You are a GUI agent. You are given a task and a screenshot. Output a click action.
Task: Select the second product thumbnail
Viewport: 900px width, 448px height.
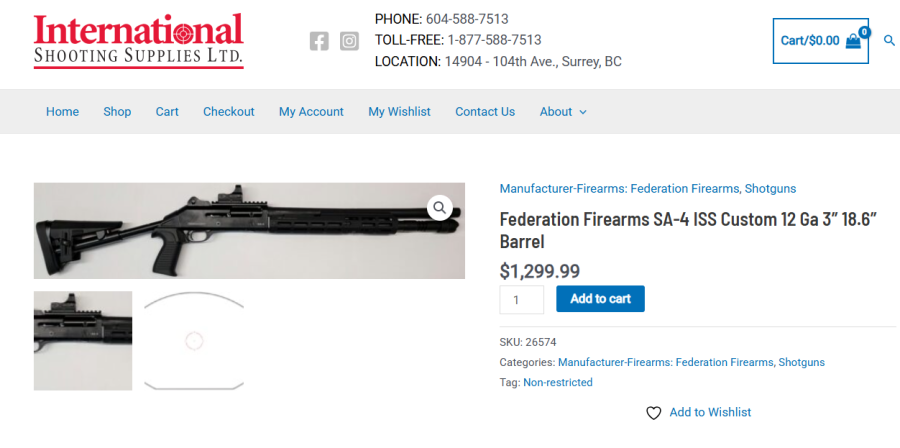(x=194, y=341)
